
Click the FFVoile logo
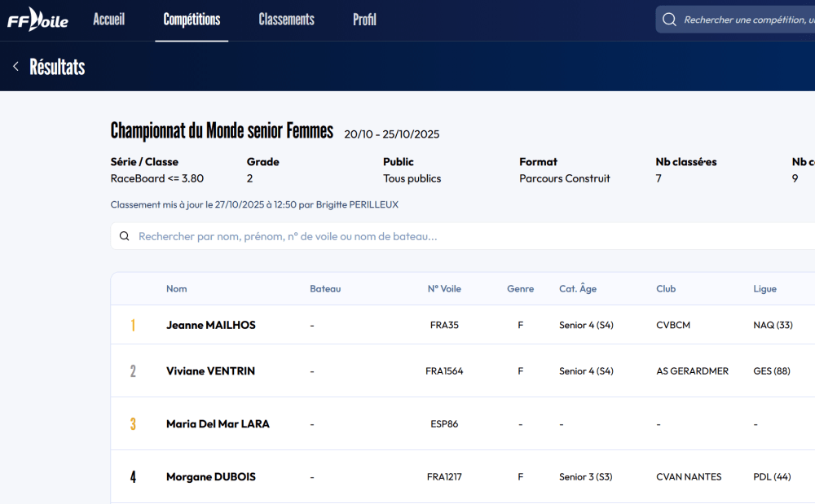pyautogui.click(x=37, y=20)
